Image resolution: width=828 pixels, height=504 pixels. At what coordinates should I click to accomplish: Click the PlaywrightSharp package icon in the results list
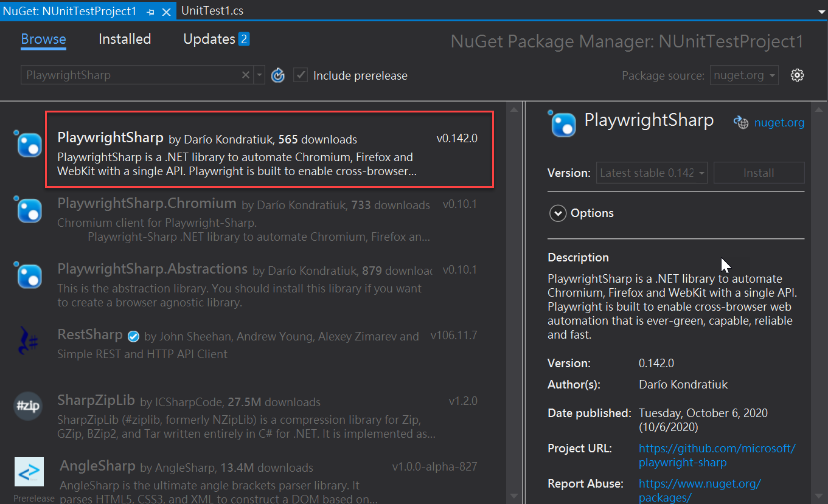[29, 143]
